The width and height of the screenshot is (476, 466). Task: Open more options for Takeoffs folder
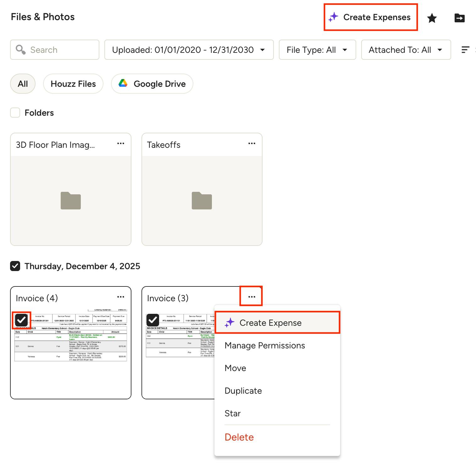pyautogui.click(x=252, y=144)
